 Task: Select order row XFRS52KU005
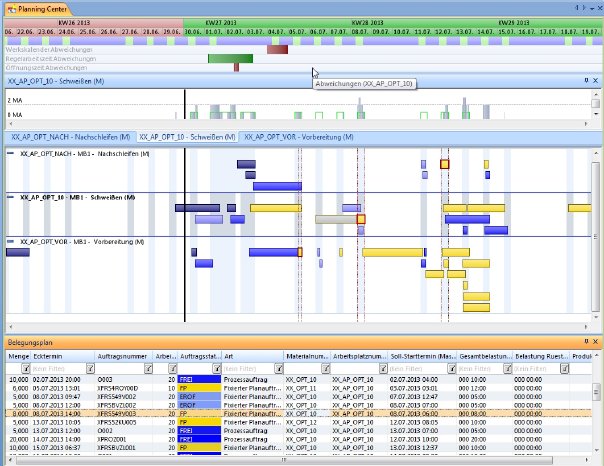pyautogui.click(x=299, y=422)
